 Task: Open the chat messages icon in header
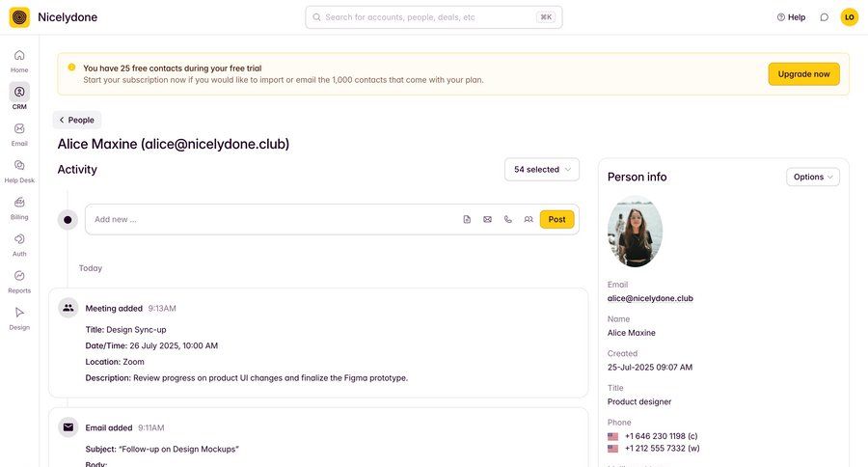coord(825,17)
